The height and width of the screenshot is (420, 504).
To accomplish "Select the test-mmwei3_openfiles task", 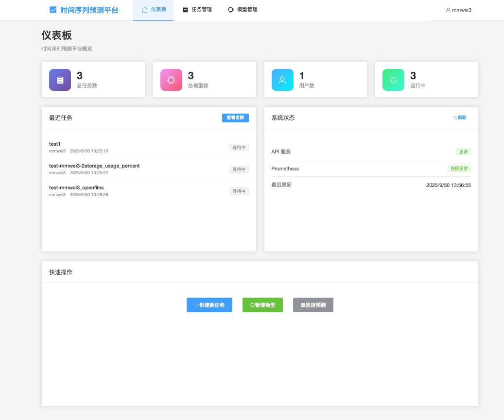I will [149, 191].
